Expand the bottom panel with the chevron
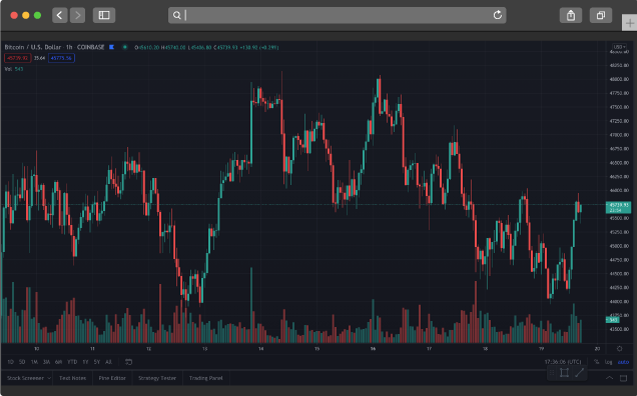Screen dimensions: 637x396 point(609,378)
